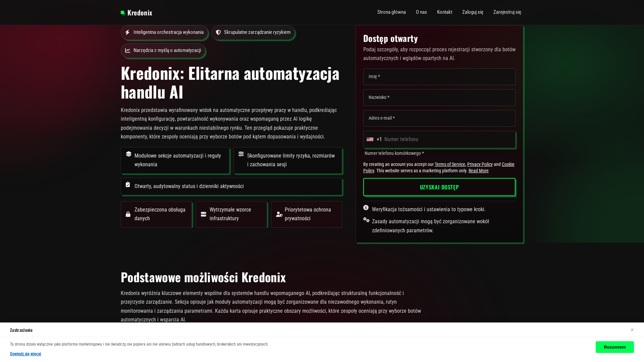Click the Numer telefonu komórkowego label

pos(394,153)
